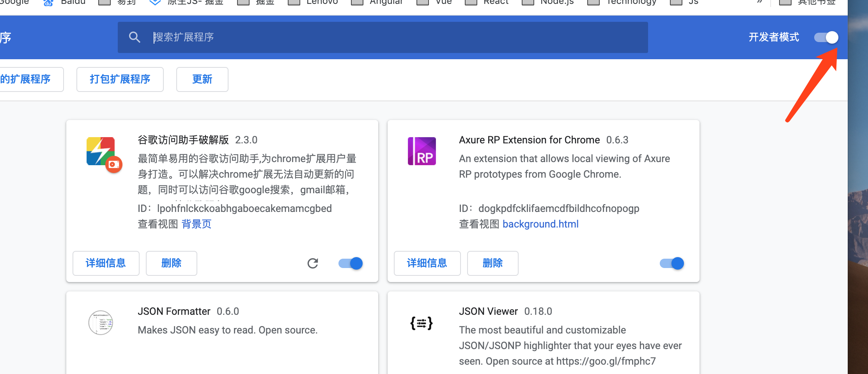Click the 'An extension that allows local viewing' description
The width and height of the screenshot is (868, 374).
tap(564, 166)
